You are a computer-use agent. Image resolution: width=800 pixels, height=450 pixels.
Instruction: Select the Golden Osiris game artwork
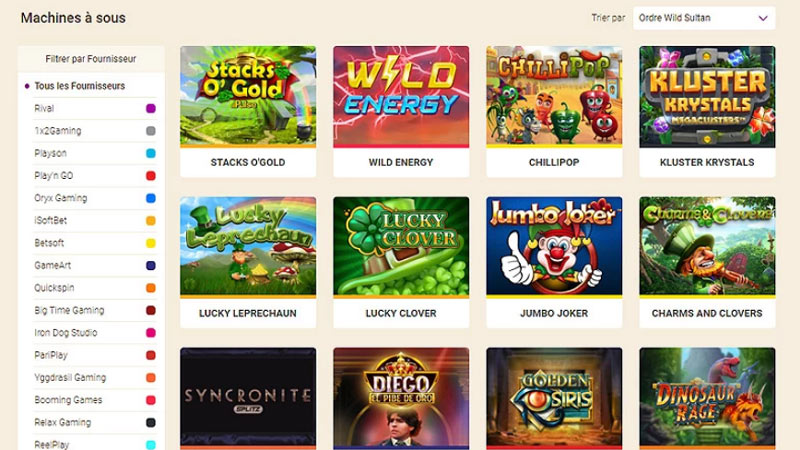point(554,397)
